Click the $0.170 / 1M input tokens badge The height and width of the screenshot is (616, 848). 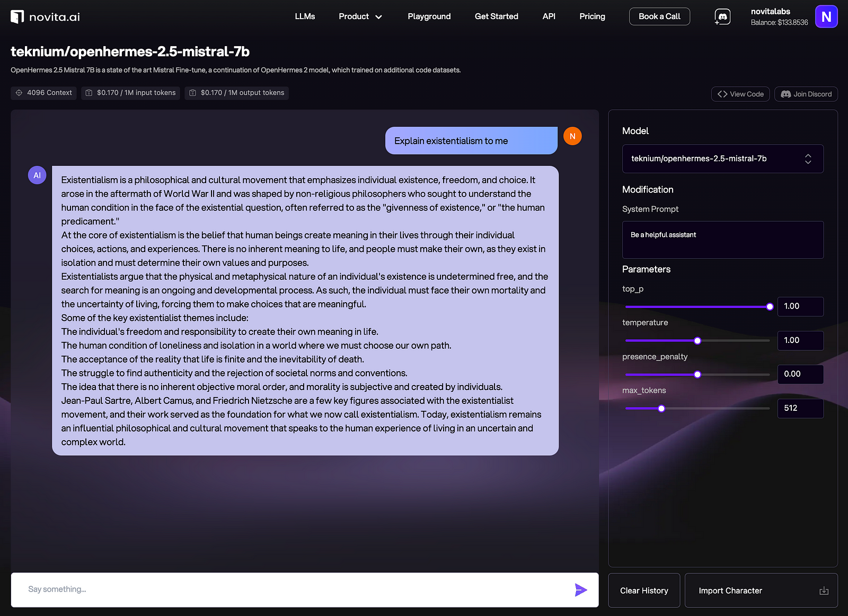click(x=130, y=93)
